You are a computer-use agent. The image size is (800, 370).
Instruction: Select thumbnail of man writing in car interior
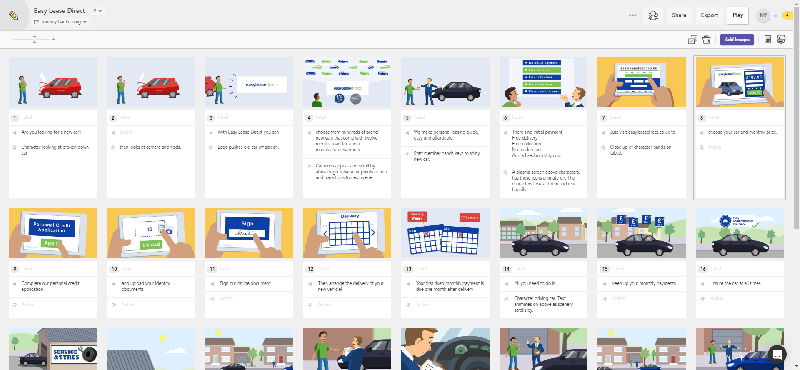[445, 349]
